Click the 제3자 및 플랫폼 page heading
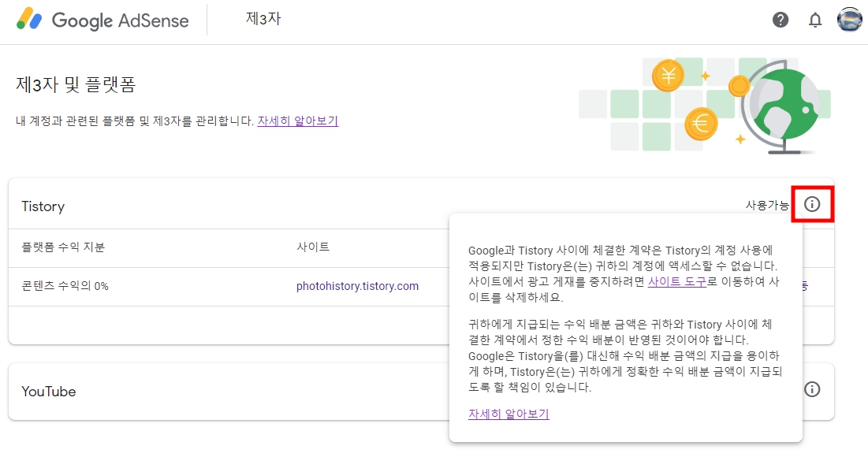This screenshot has width=868, height=457. [76, 84]
